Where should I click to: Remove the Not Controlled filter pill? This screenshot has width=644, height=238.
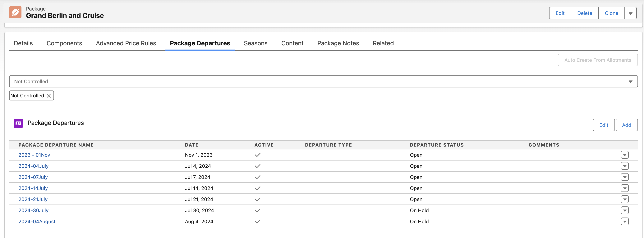click(x=49, y=95)
